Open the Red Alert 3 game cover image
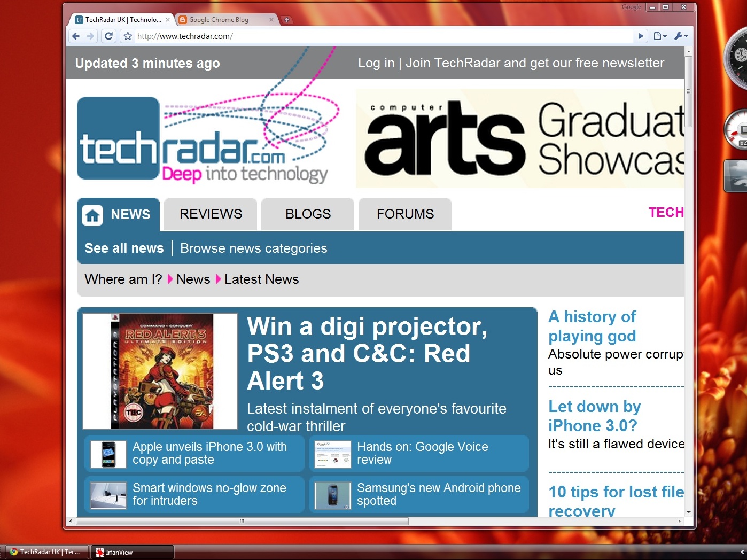Viewport: 747px width, 560px height. [160, 371]
